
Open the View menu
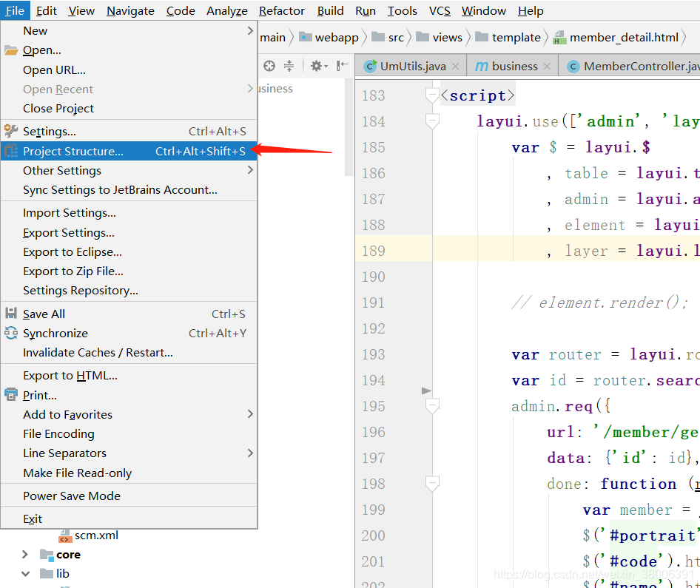pyautogui.click(x=81, y=10)
